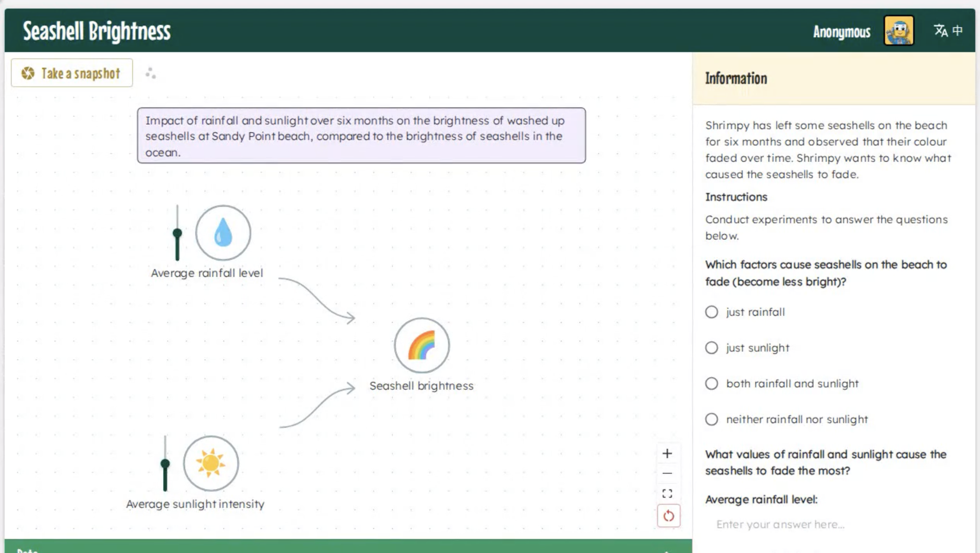
Task: Click the Average sunlight intensity slider handle
Action: (165, 463)
